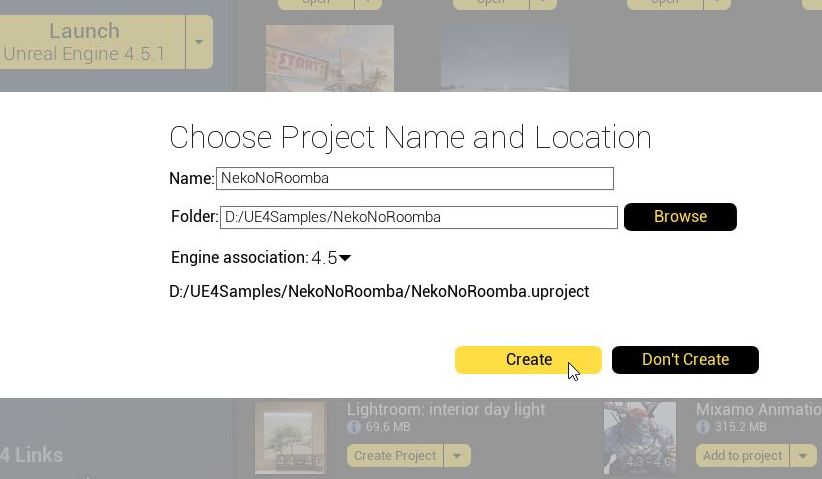Expand the Add to project dropdown arrow
The image size is (822, 479).
[803, 456]
